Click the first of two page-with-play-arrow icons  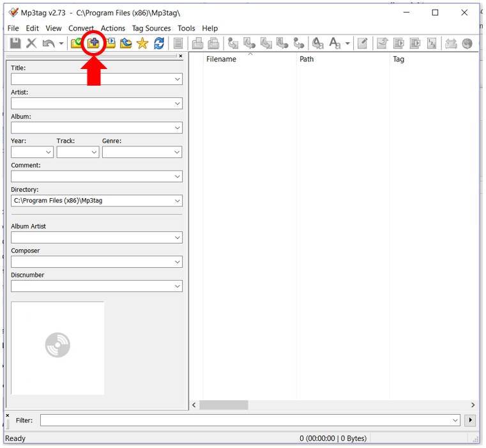399,43
